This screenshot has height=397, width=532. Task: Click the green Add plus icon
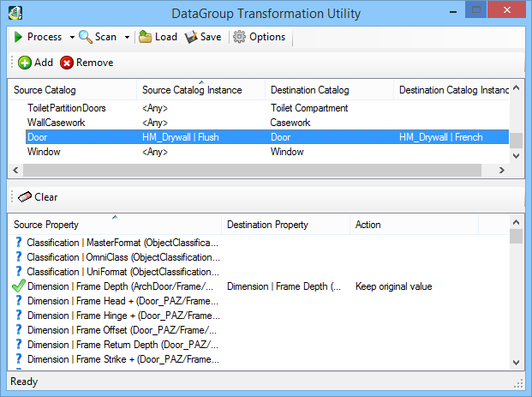(x=25, y=63)
